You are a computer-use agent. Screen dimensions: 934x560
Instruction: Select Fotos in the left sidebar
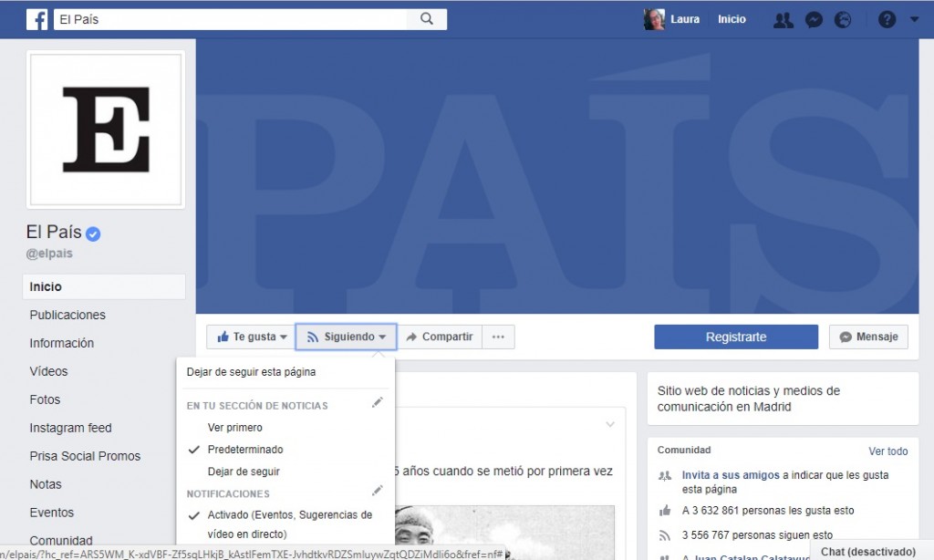click(x=45, y=399)
